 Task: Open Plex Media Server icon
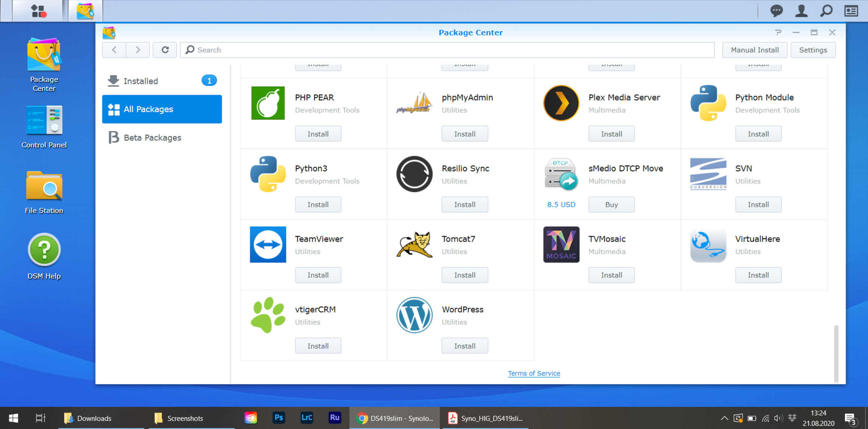(x=561, y=103)
